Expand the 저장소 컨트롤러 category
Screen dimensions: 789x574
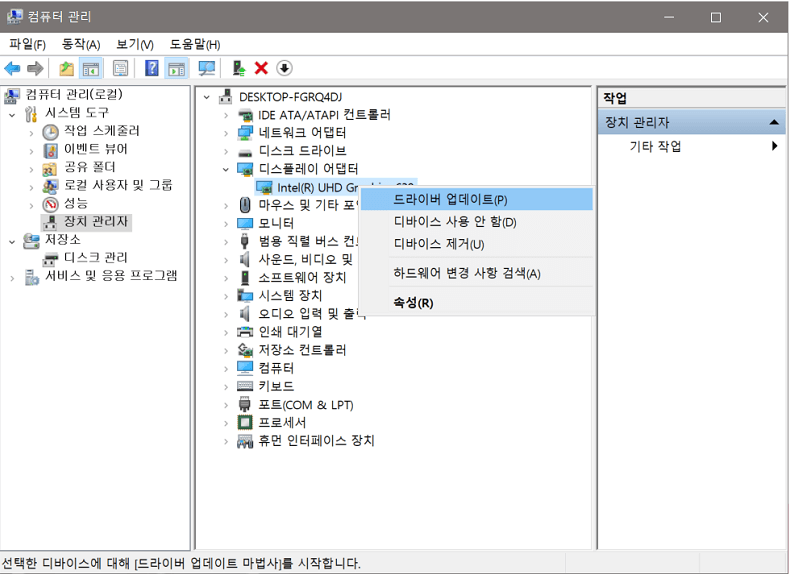tap(226, 351)
